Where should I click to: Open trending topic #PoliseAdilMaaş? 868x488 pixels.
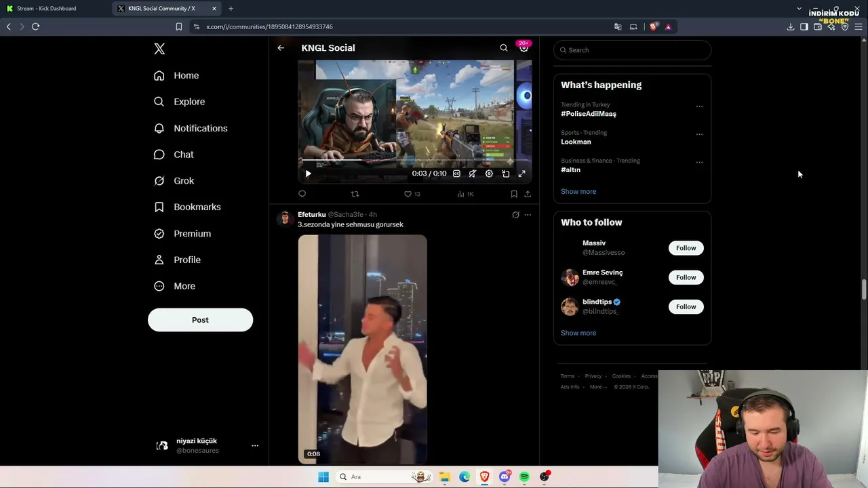(589, 114)
